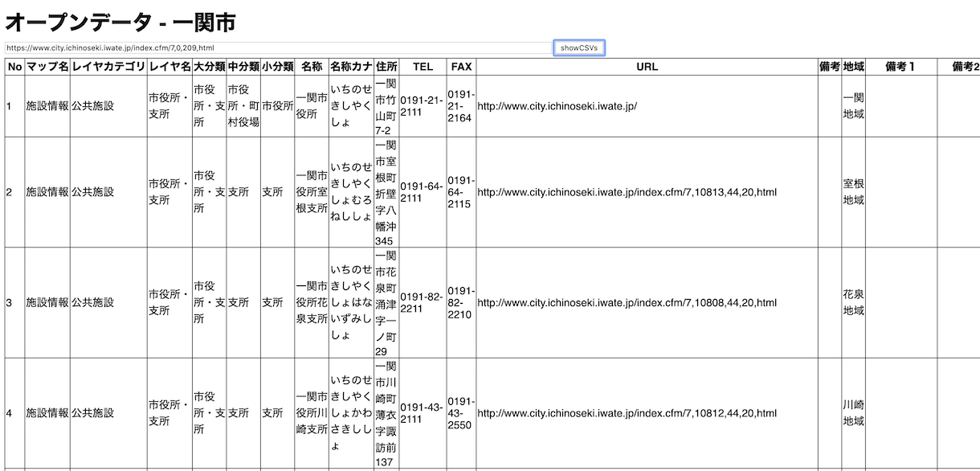This screenshot has width=980, height=471.
Task: Click the page title オープンデータ - 一関市
Action: pyautogui.click(x=120, y=23)
